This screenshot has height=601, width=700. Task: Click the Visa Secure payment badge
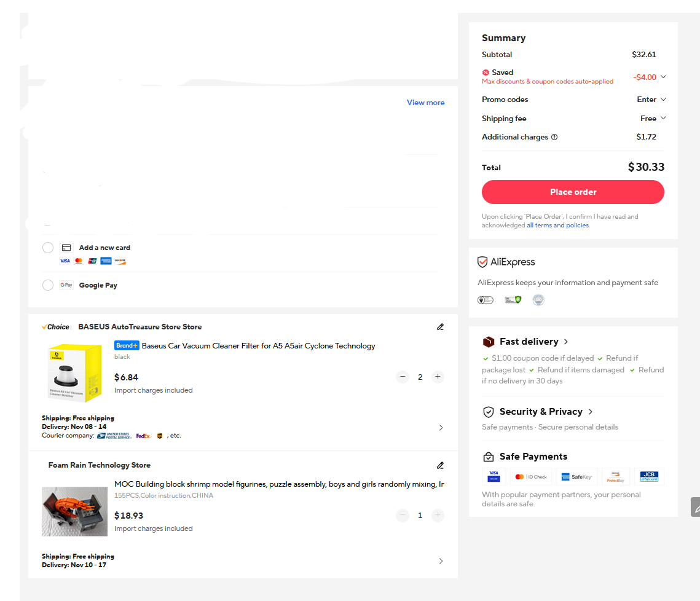tap(494, 476)
